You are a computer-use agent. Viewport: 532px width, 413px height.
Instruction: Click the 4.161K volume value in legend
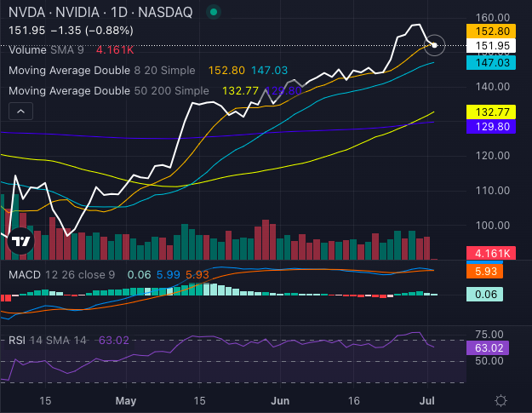coord(115,50)
